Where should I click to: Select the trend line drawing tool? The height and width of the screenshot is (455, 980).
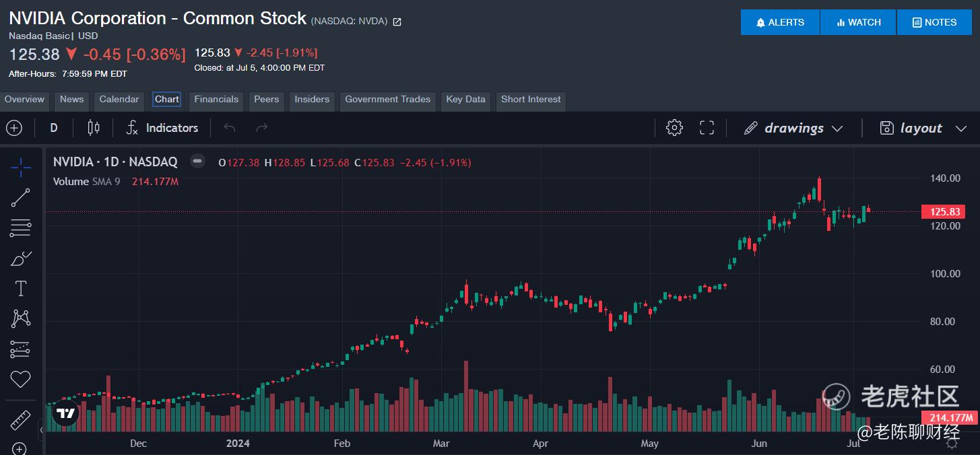coord(20,198)
